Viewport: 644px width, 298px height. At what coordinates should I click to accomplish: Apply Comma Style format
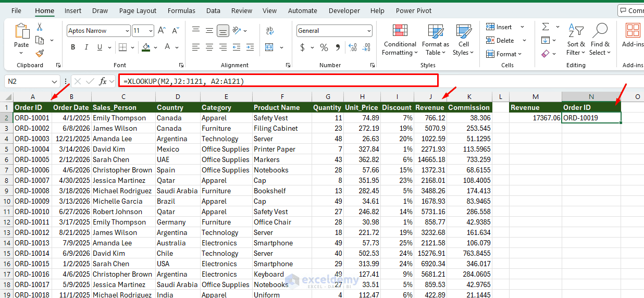click(x=338, y=47)
